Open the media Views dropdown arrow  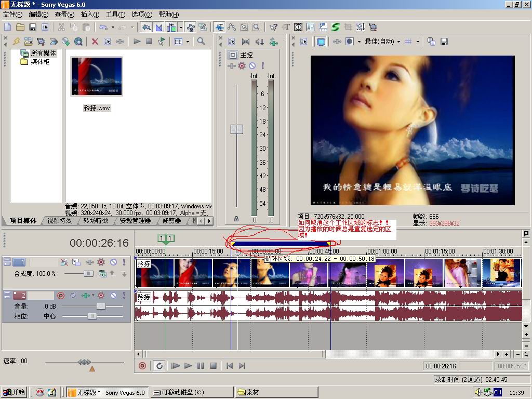tap(188, 42)
